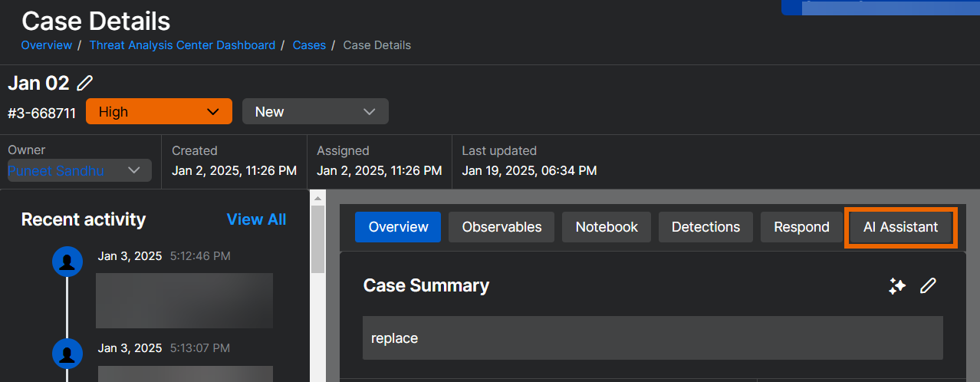Switch to the Overview tab
Image resolution: width=980 pixels, height=382 pixels.
pos(398,227)
